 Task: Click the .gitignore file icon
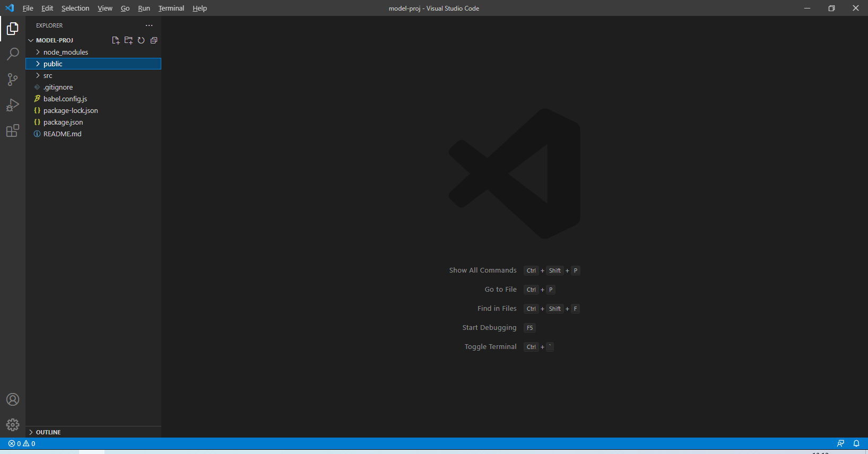click(x=37, y=87)
